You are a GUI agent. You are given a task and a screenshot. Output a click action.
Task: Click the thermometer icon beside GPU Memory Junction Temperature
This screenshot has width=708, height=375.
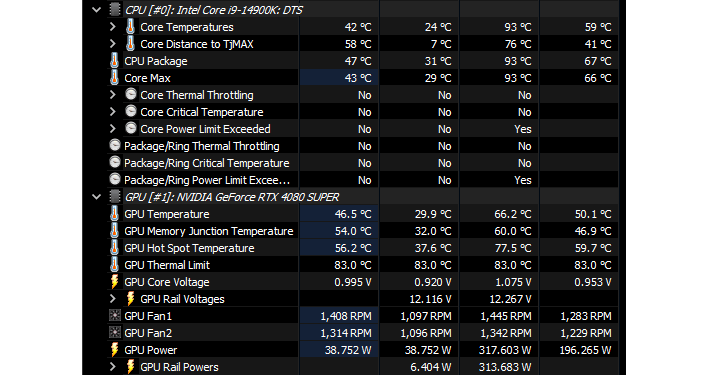(x=114, y=231)
